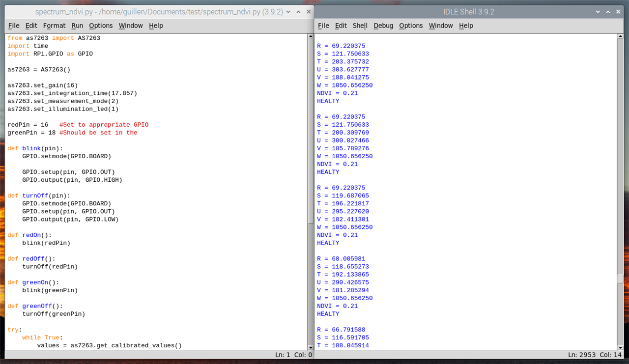
Task: Click the line 'as7263.set_integration_time(17.857)'
Action: pos(72,93)
